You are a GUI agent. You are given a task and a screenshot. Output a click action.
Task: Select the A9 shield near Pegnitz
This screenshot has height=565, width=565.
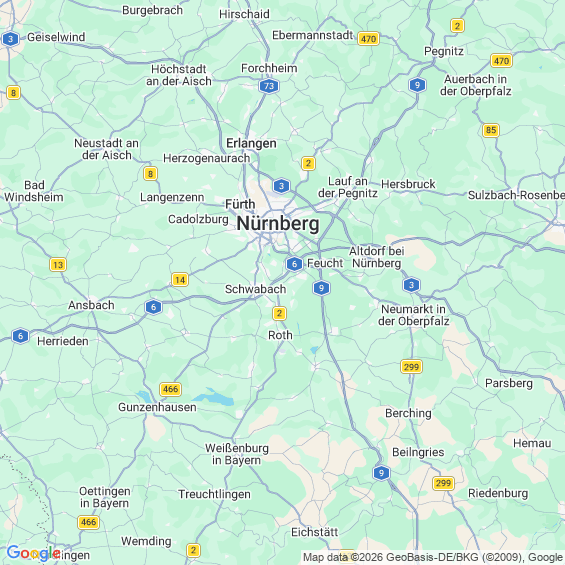coord(417,85)
